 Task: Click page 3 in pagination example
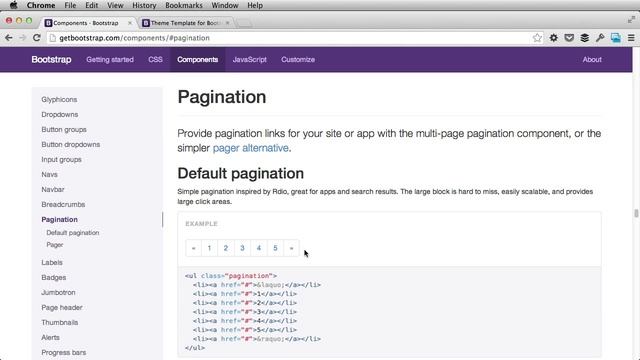click(x=242, y=248)
